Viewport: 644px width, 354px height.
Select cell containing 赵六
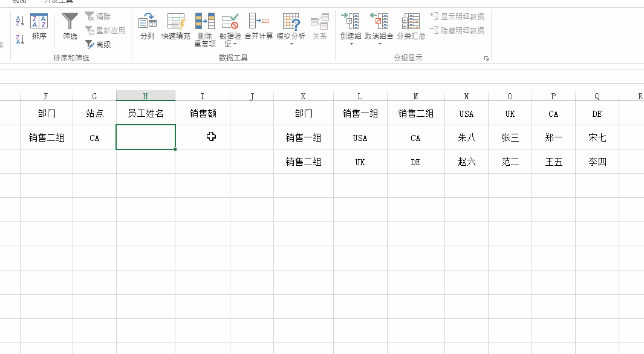coord(467,162)
